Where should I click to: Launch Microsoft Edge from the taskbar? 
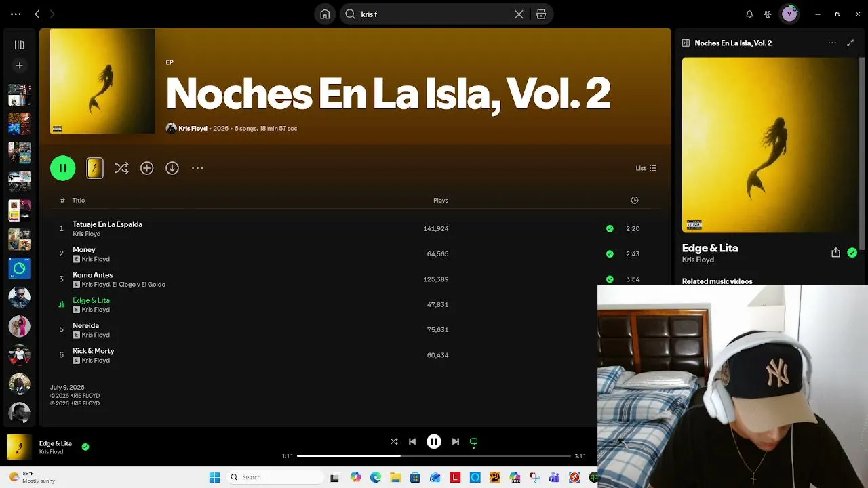tap(376, 477)
